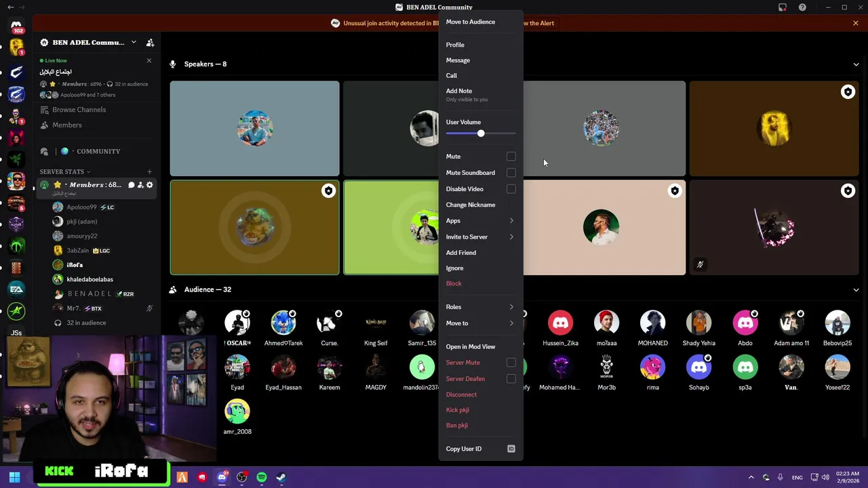The width and height of the screenshot is (868, 488).
Task: Open Spotify from the Windows taskbar
Action: [262, 477]
